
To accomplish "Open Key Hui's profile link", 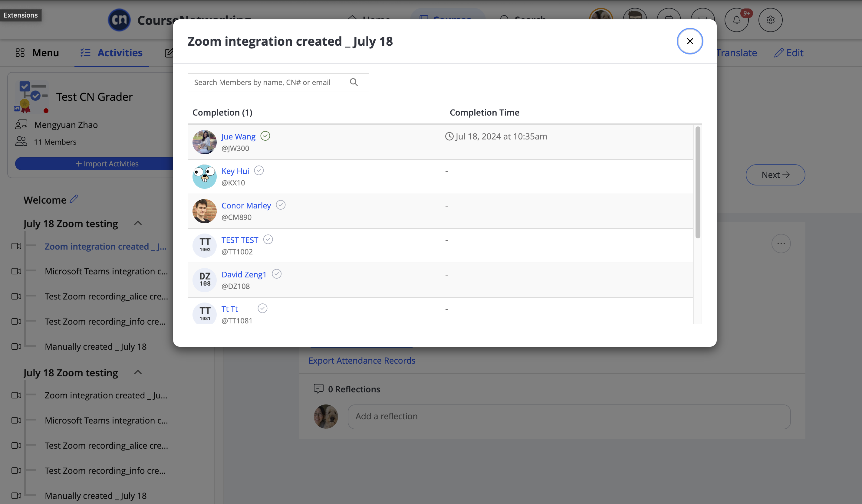I will coord(235,171).
